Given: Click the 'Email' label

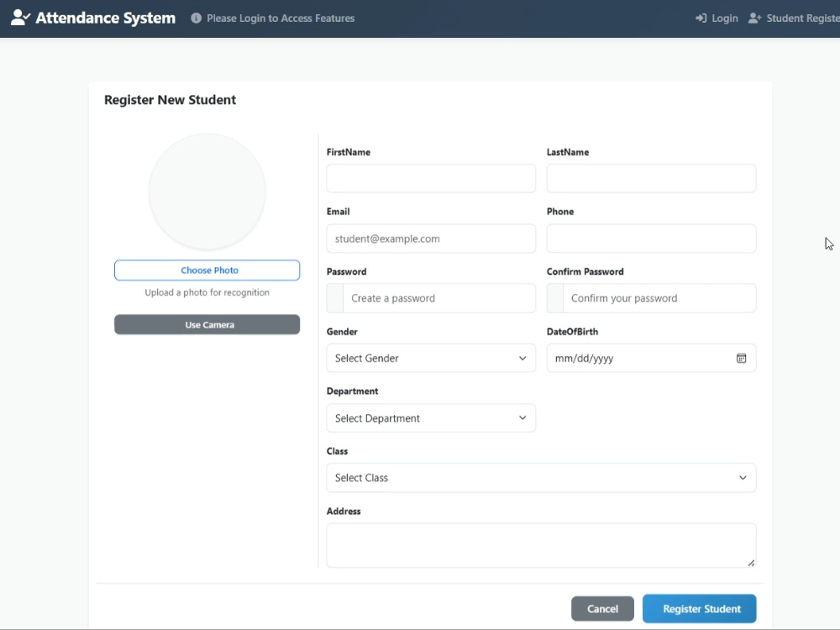Looking at the screenshot, I should coord(338,212).
